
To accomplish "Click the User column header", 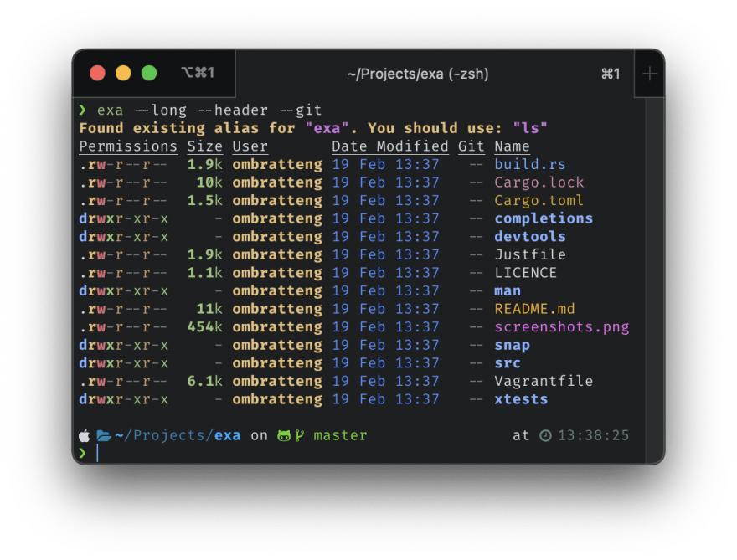I will [x=250, y=146].
